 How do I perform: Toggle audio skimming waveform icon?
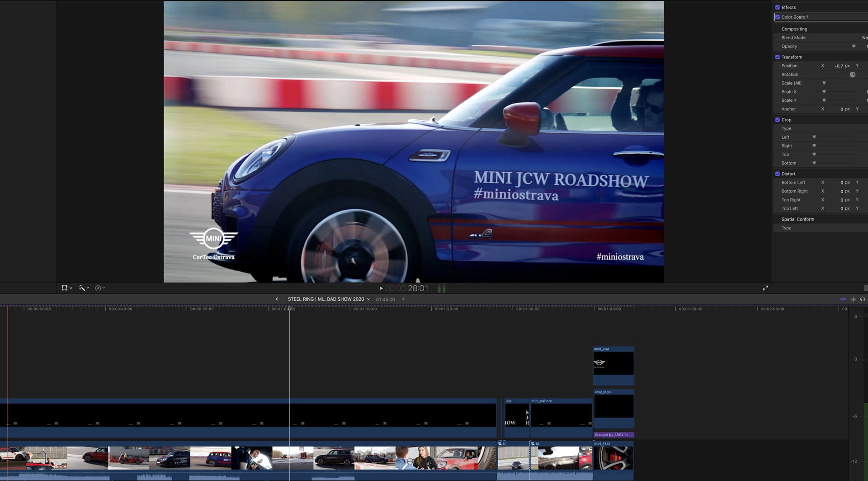pos(853,299)
